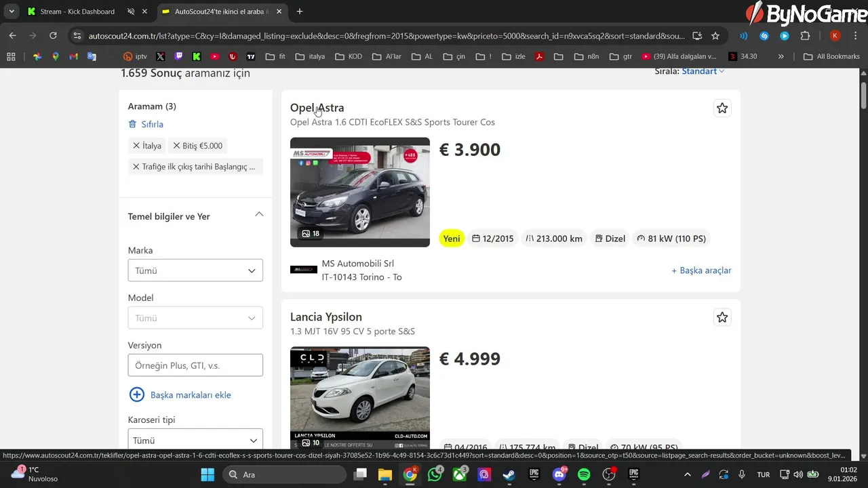Open the Kick bookmark icon

196,57
